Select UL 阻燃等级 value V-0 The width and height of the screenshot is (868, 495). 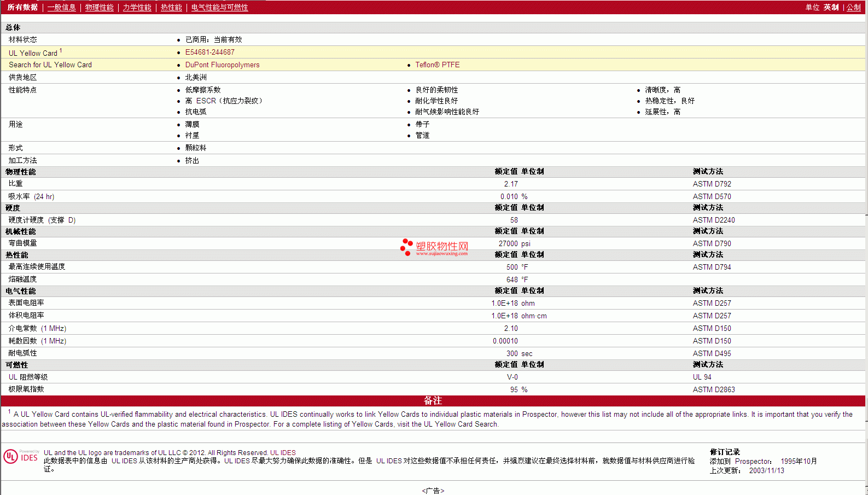[x=512, y=377]
